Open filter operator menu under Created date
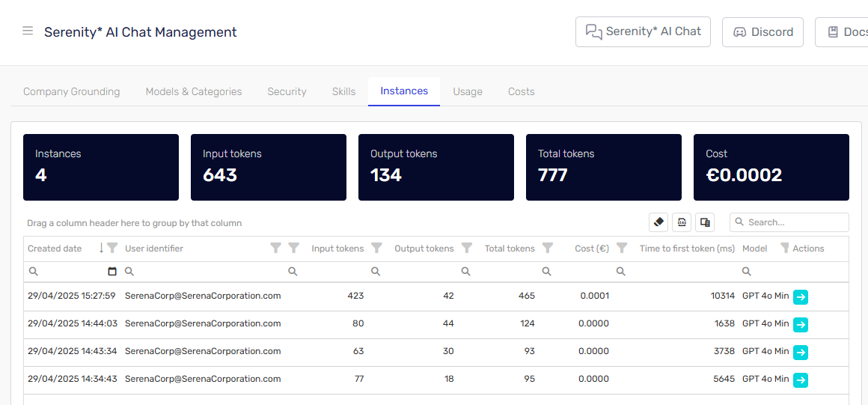Screen dimensions: 868x405 click(x=33, y=272)
